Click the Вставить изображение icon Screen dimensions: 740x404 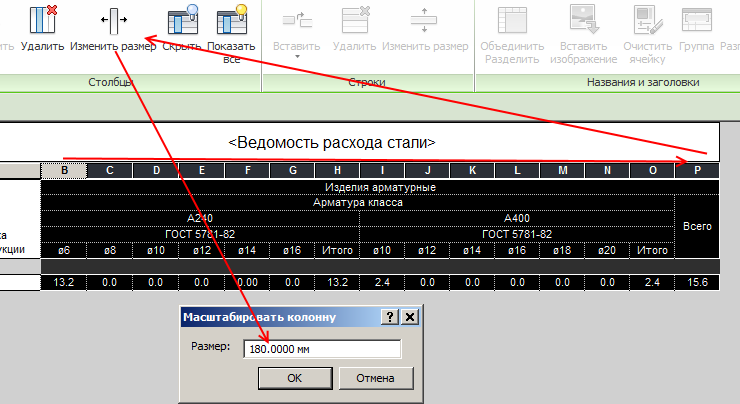click(584, 19)
